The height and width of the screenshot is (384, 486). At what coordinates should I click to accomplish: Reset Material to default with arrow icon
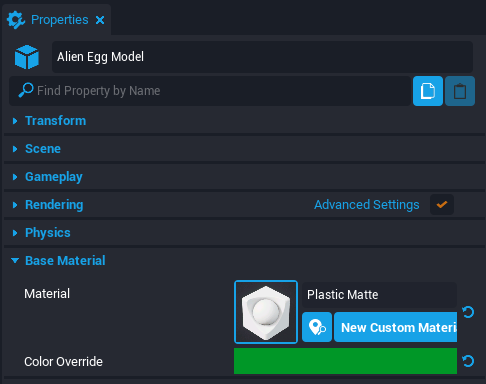click(x=468, y=312)
